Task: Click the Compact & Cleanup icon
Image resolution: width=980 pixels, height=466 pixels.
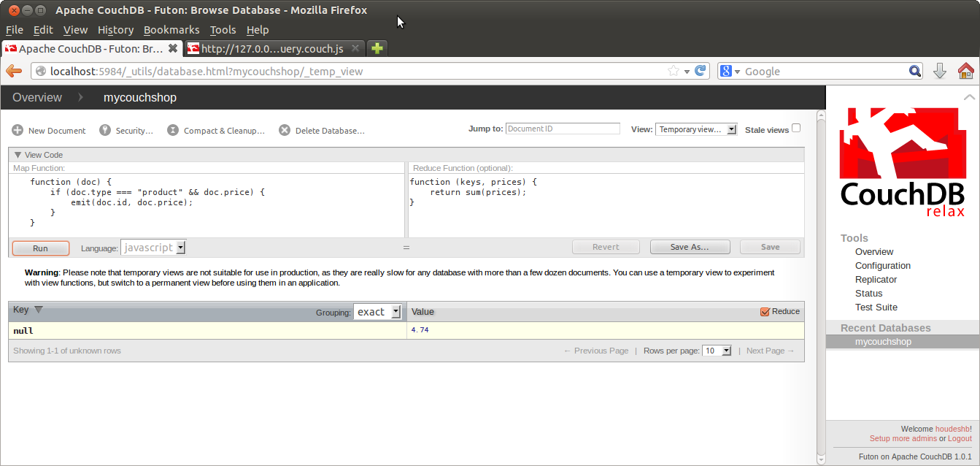Action: (x=173, y=130)
